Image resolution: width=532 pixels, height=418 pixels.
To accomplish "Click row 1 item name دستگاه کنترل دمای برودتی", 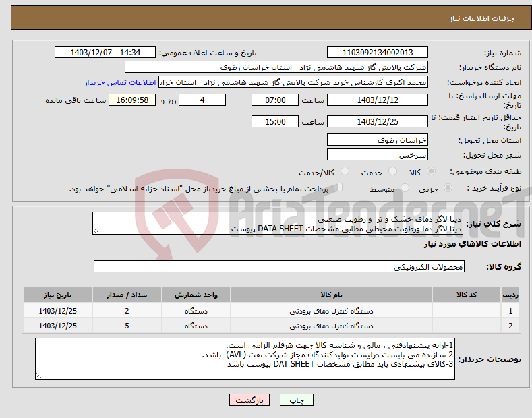I will point(331,311).
